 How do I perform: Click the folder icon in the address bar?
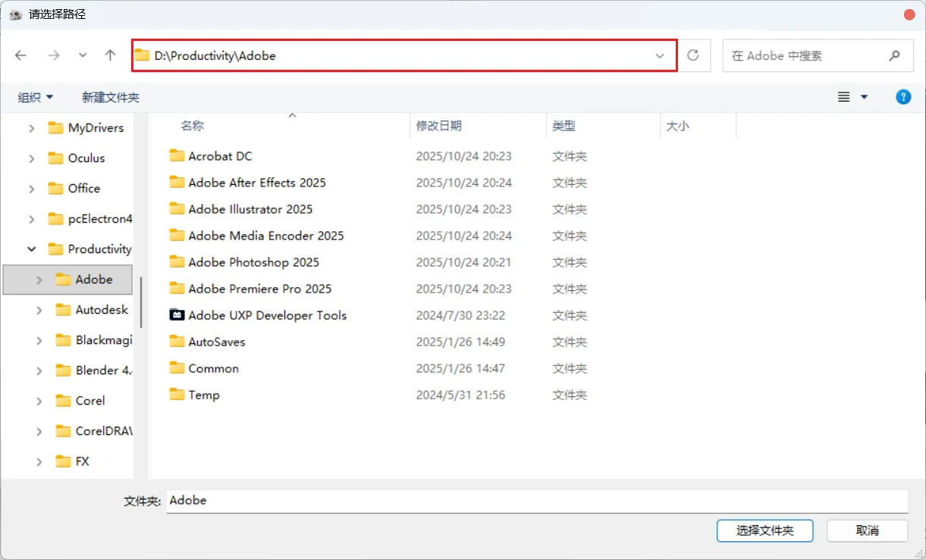coord(143,55)
